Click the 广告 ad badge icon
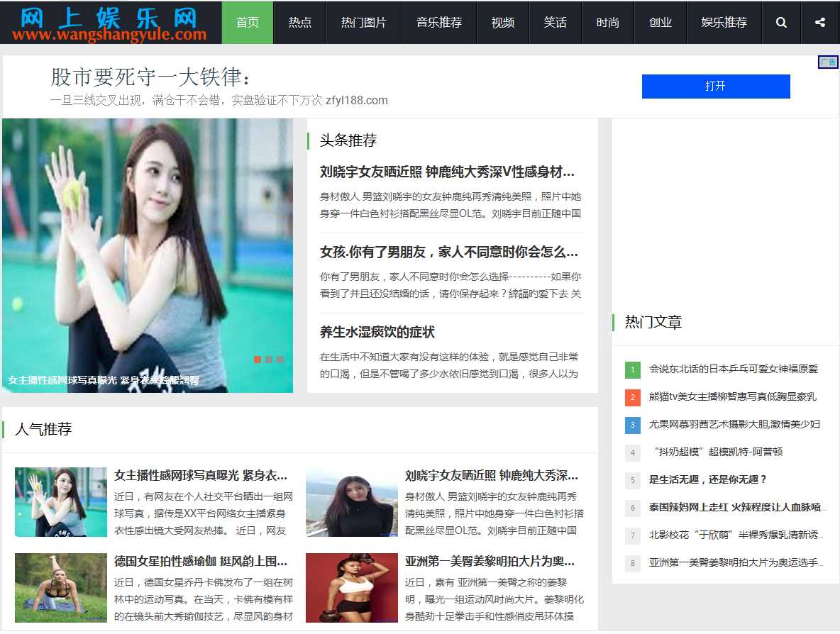This screenshot has height=634, width=840. pyautogui.click(x=828, y=62)
